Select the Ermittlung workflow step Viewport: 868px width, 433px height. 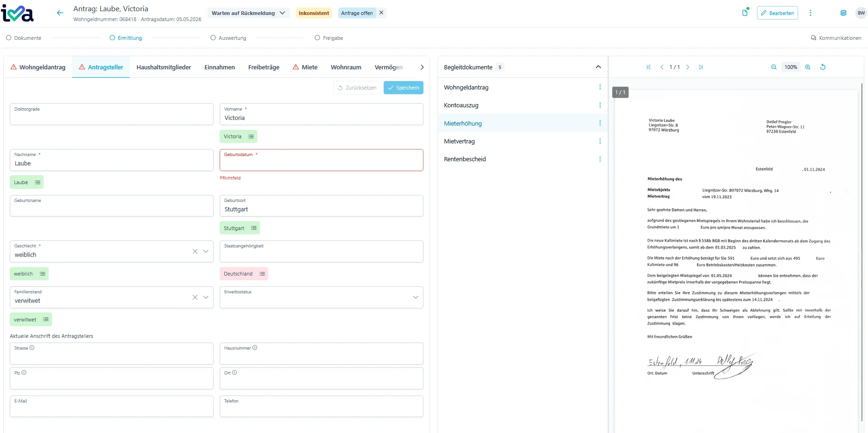[x=126, y=38]
